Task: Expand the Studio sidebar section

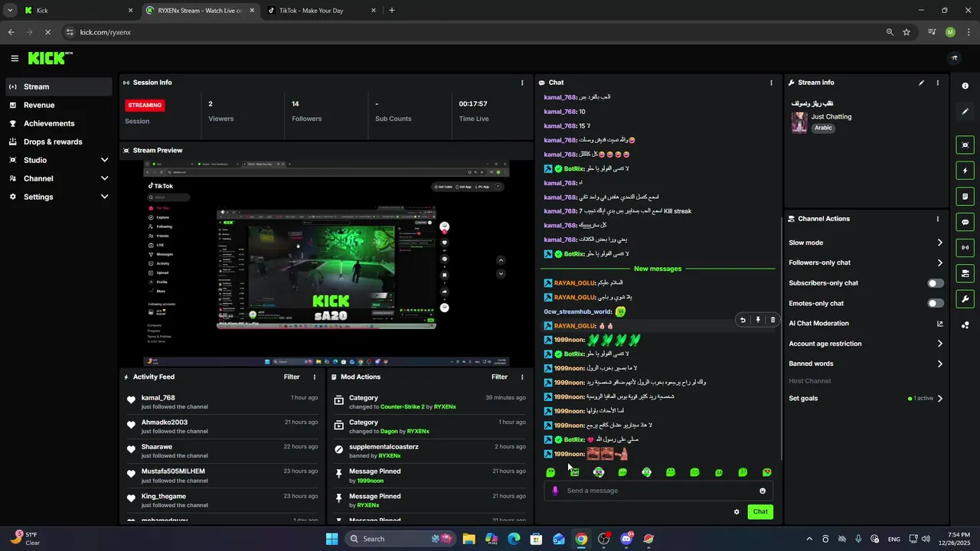Action: [x=105, y=160]
